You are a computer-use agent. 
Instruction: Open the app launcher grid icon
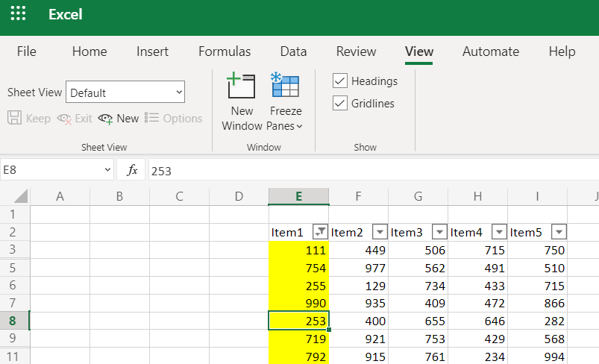(x=18, y=13)
